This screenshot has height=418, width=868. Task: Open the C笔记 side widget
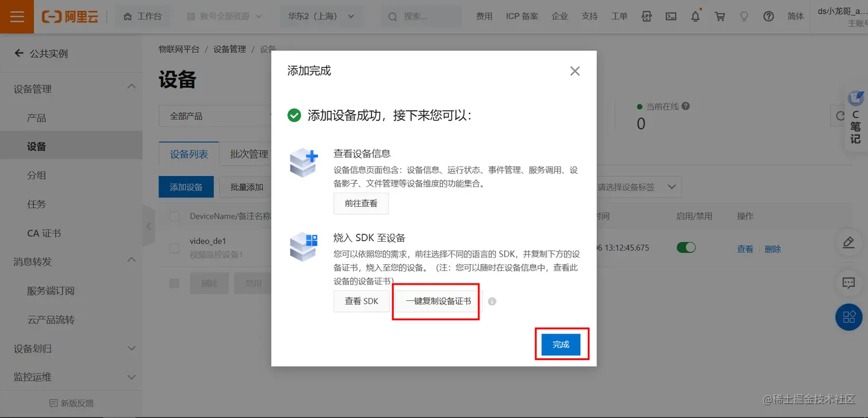[x=856, y=118]
